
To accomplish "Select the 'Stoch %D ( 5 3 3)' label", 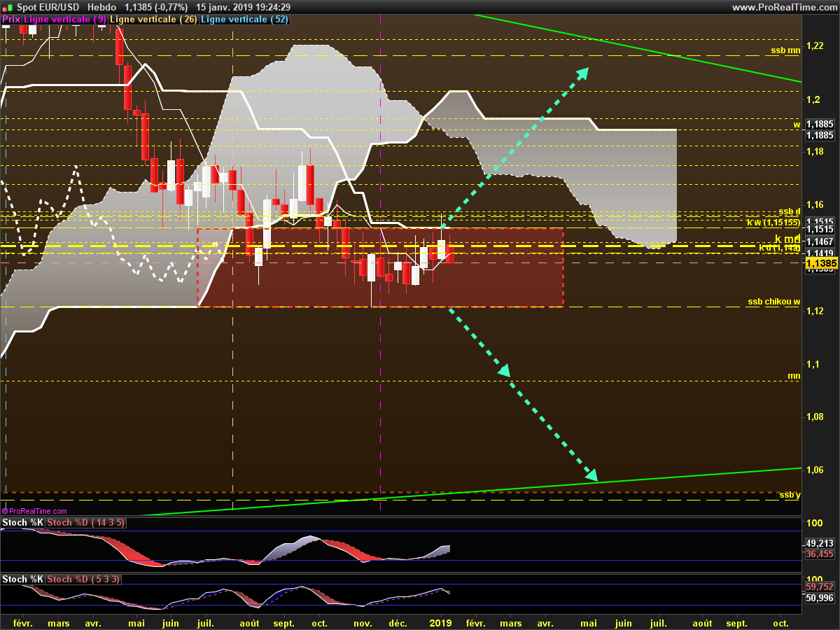I will [83, 580].
